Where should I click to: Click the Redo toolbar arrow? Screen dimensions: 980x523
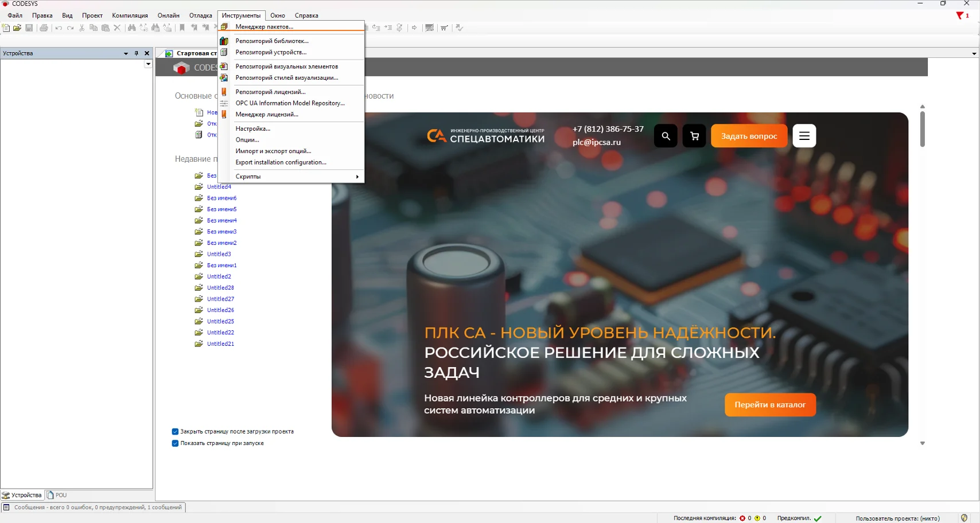(70, 28)
